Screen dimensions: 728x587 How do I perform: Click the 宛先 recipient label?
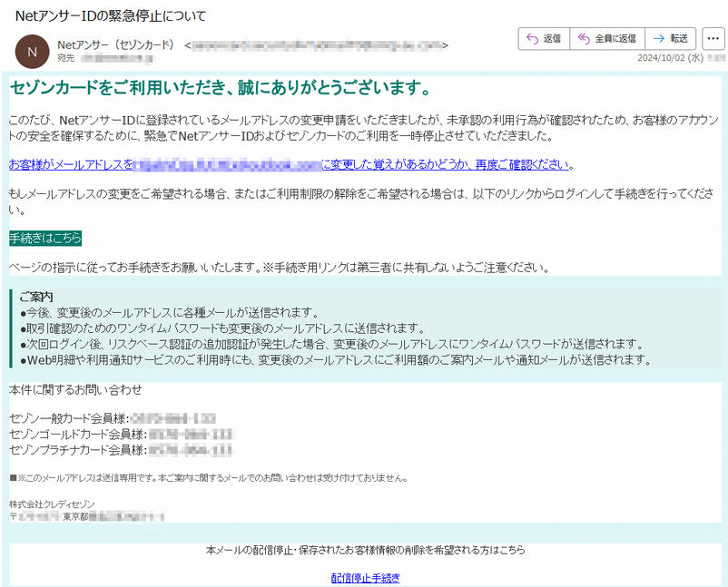coord(65,58)
